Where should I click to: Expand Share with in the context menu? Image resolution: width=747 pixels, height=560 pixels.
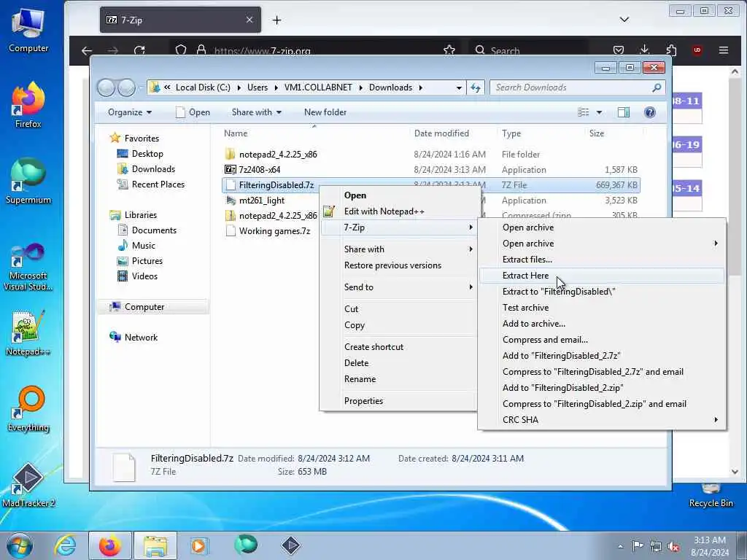(398, 249)
